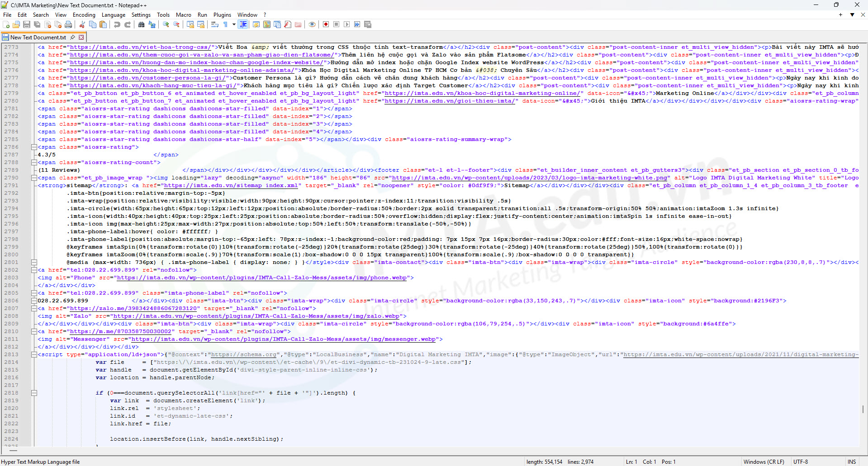This screenshot has height=466, width=868.
Task: Print the current document
Action: [68, 25]
